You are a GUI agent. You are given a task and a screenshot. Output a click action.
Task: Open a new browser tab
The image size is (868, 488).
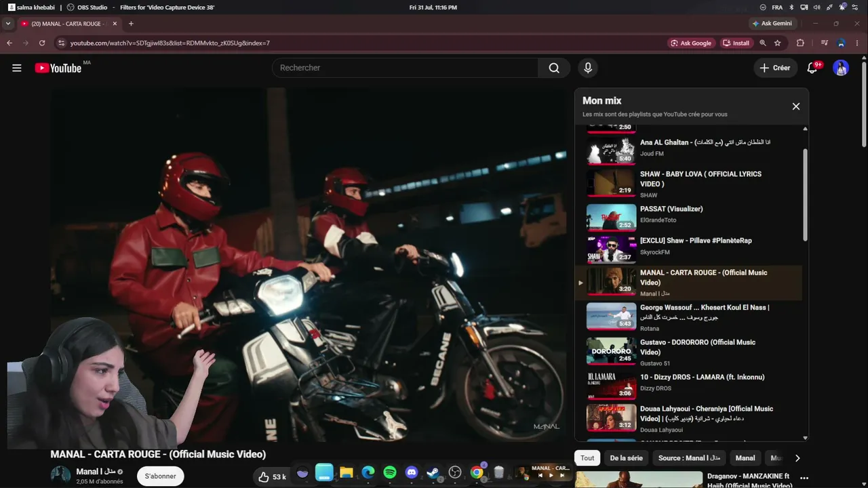point(131,24)
